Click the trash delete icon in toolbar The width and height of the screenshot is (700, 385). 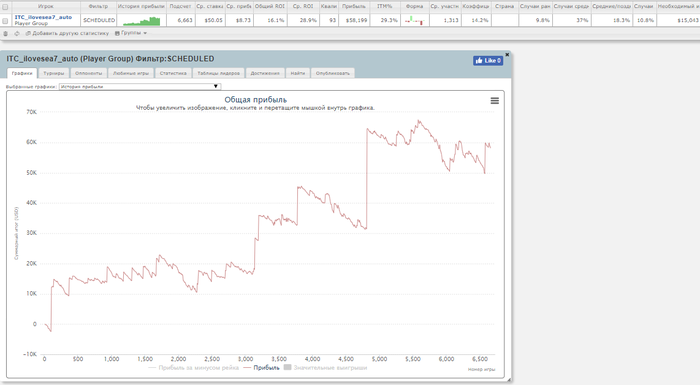coord(5,33)
